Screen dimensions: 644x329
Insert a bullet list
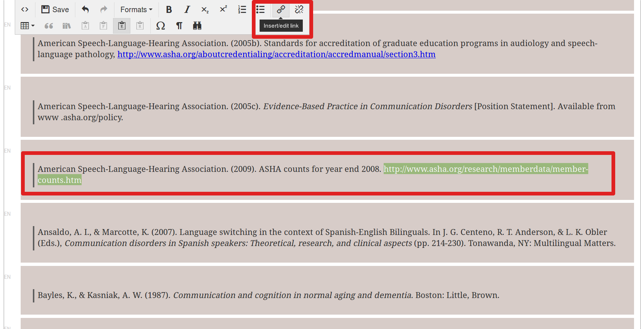[260, 10]
